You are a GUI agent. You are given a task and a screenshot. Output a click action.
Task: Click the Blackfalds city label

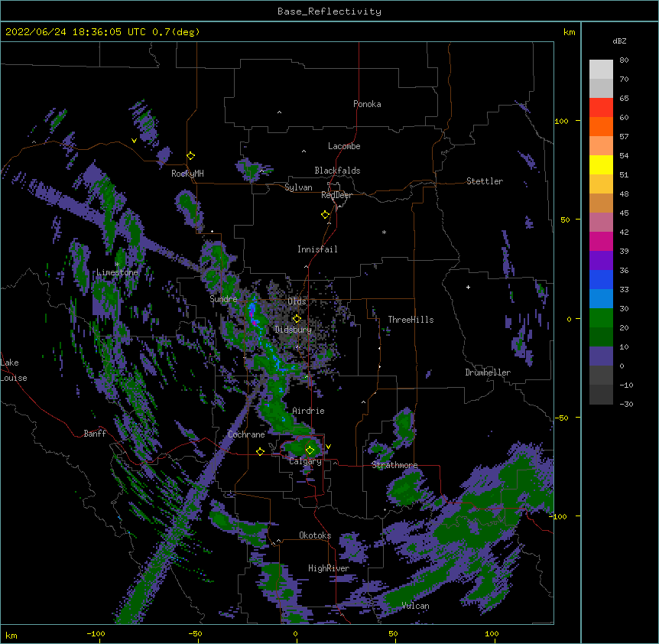point(337,171)
